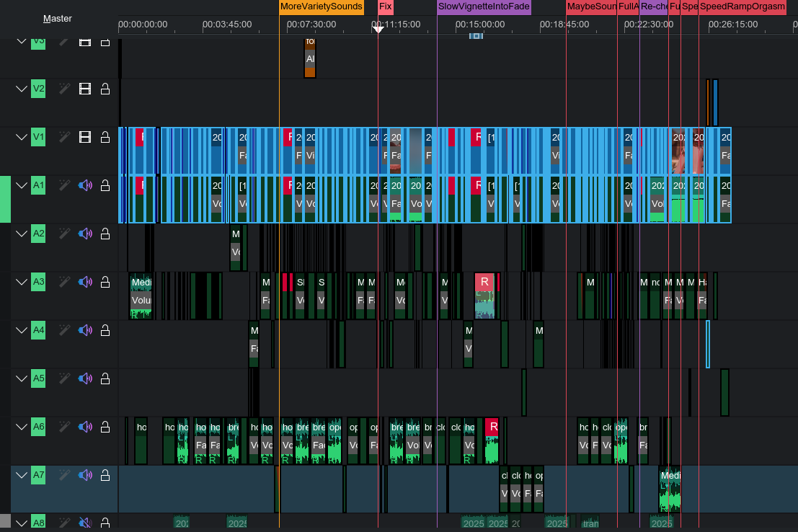Collapse track A6 with its chevron
This screenshot has width=798, height=532.
tap(22, 427)
